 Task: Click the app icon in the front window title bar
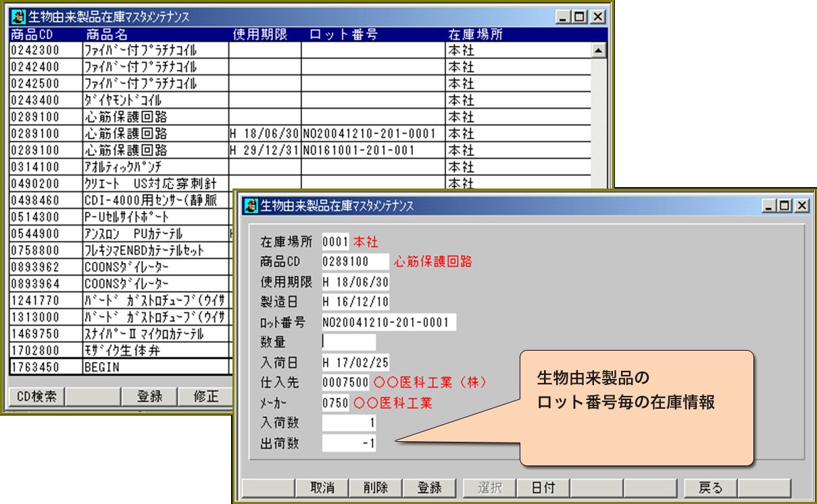click(250, 205)
